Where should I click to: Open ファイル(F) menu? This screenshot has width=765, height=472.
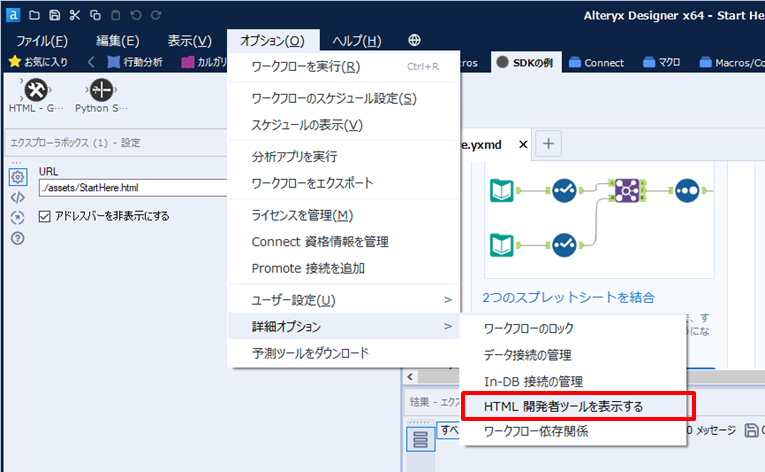pos(42,41)
